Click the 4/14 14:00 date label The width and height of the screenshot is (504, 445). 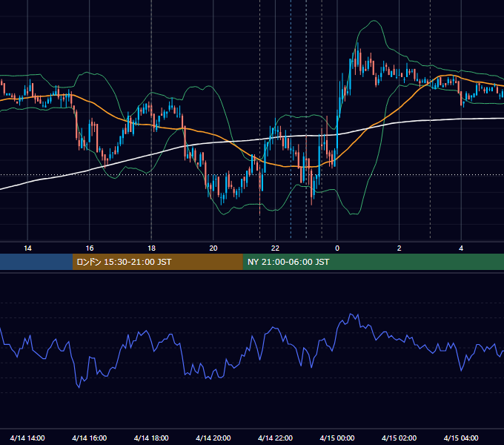pyautogui.click(x=27, y=438)
